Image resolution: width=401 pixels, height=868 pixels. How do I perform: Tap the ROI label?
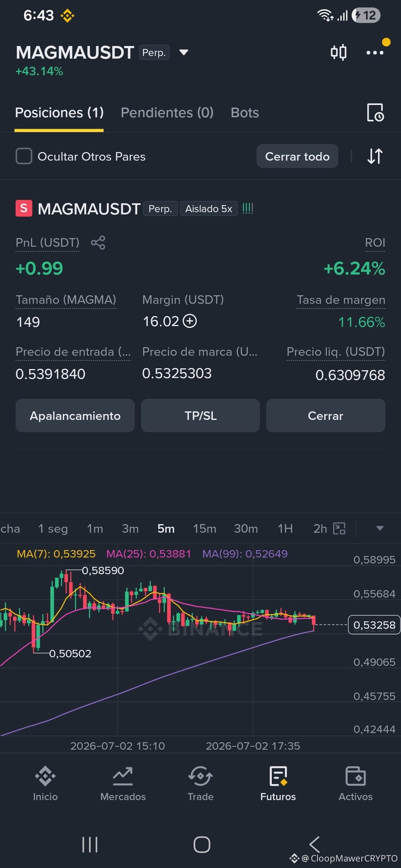(375, 243)
